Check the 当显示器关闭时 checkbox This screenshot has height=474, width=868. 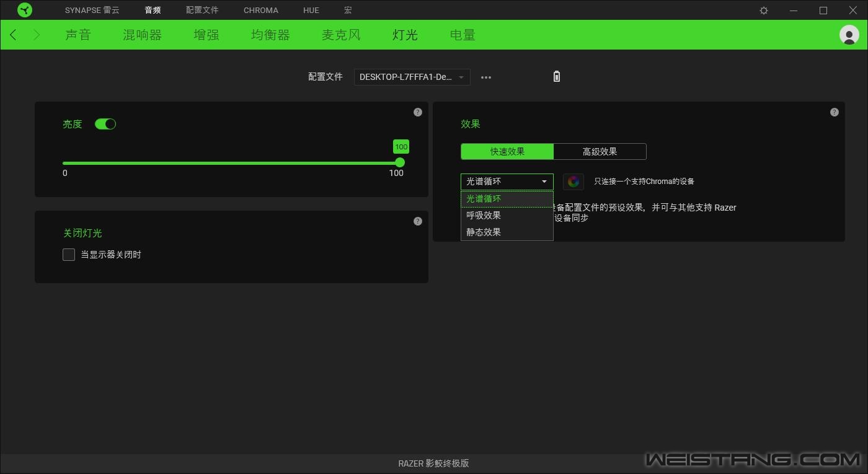(x=69, y=255)
